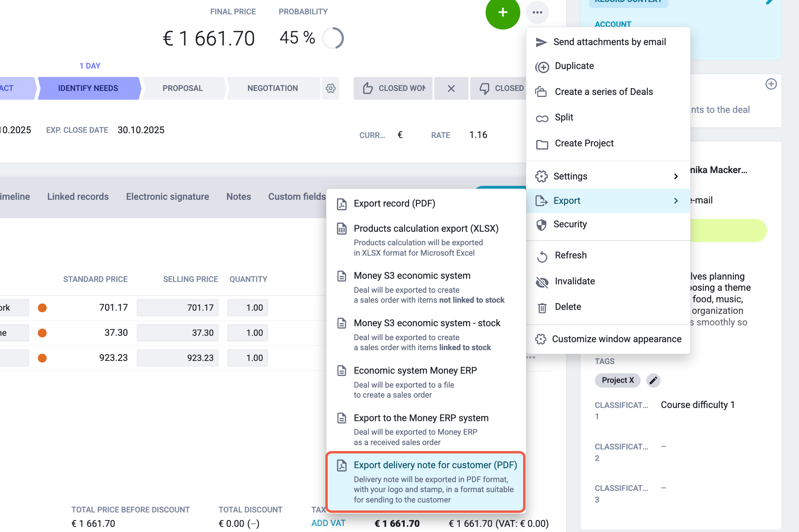Open pipeline stage settings gear icon
This screenshot has width=799, height=532.
click(x=331, y=88)
